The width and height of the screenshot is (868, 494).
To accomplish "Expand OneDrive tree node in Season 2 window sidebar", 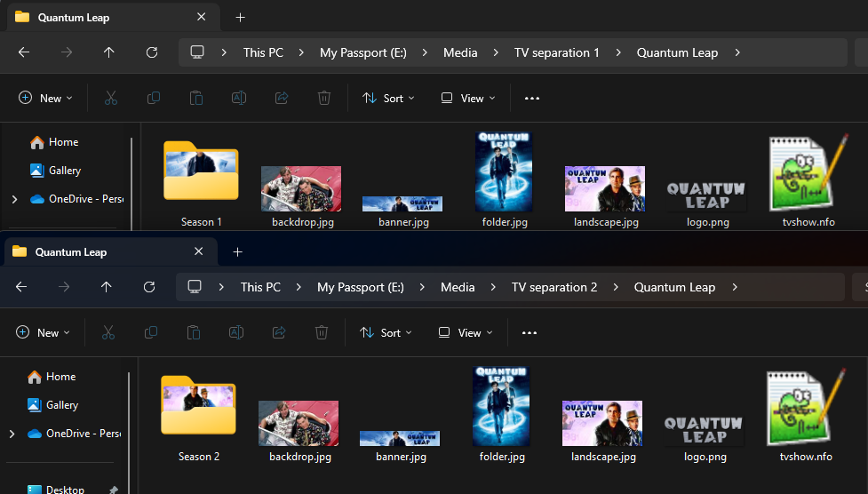I will [12, 434].
